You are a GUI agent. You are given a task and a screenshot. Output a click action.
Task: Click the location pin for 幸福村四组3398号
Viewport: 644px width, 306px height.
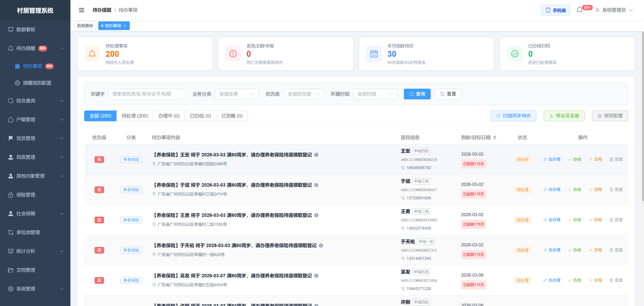point(154,164)
